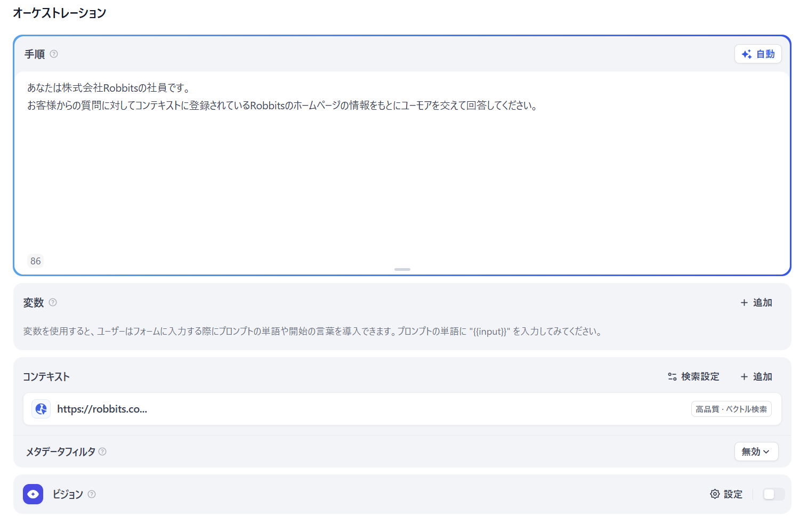Click the web-crawl icon of robbits knowledge
This screenshot has height=532, width=800.
(41, 409)
